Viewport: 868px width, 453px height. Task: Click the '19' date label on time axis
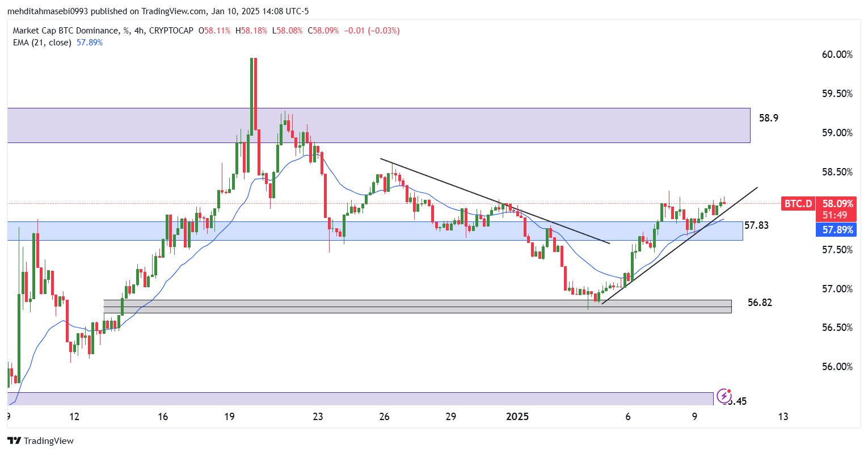(229, 417)
